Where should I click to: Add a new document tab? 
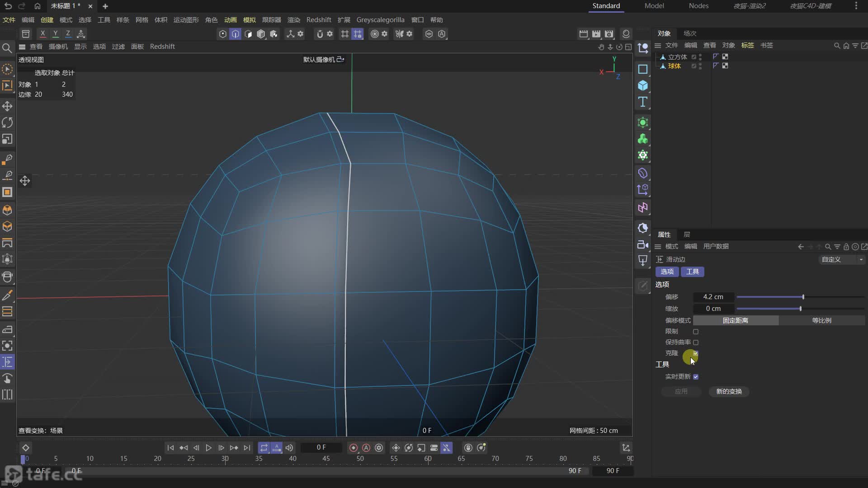[x=105, y=6]
